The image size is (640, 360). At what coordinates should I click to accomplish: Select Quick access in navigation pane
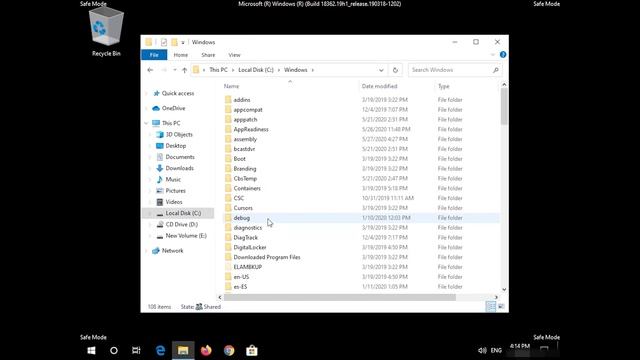[178, 93]
